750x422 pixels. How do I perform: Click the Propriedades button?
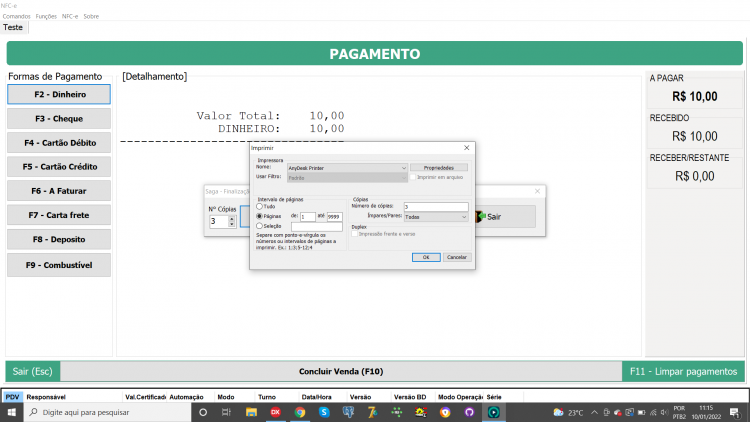pos(439,168)
